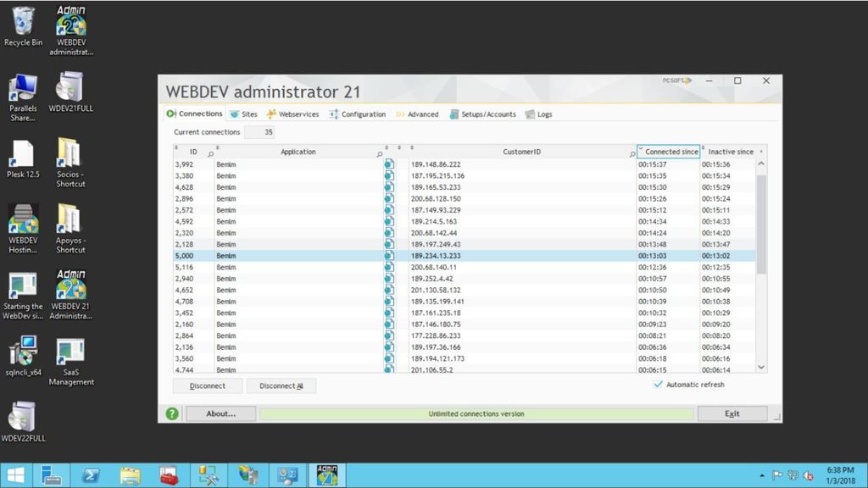Select the Parallels Shared folders desktop icon
868x488 pixels.
23,97
